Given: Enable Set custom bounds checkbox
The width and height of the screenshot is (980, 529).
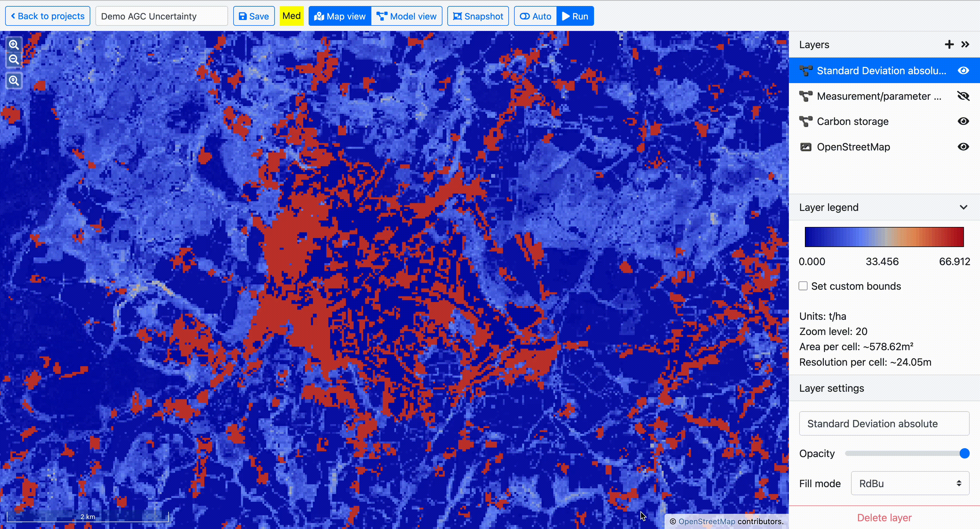Looking at the screenshot, I should [803, 286].
